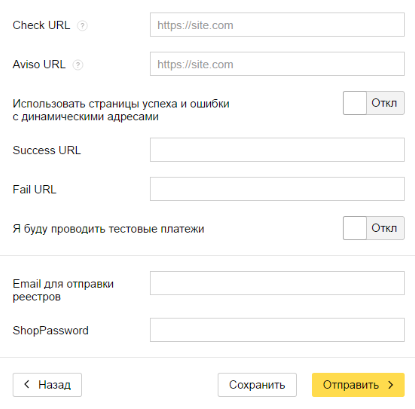The height and width of the screenshot is (409, 415).
Task: Save the form with Сохранить
Action: point(257,385)
